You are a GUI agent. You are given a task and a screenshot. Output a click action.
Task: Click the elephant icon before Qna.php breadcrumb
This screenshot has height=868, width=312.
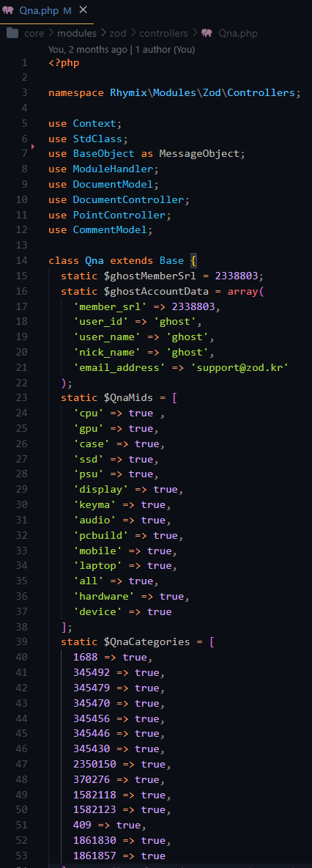coord(207,33)
